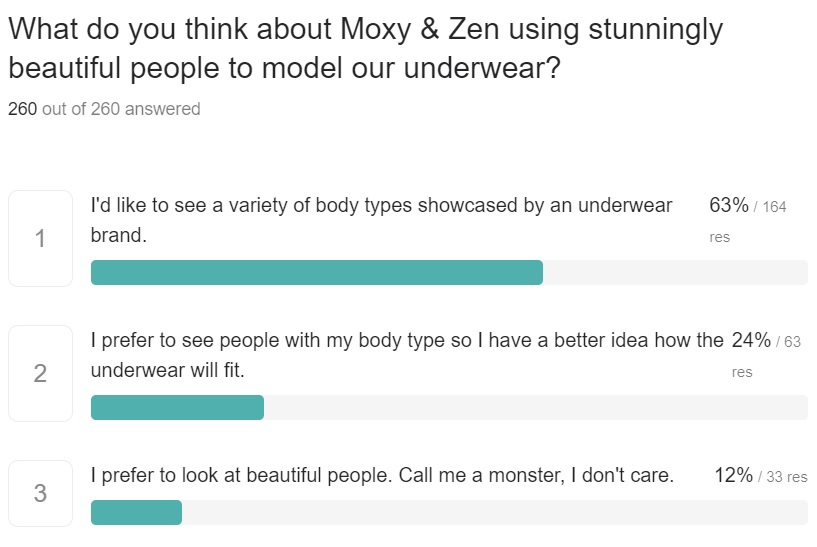Click unfilled portion of second answer bar
This screenshot has width=817, height=547.
pos(536,407)
